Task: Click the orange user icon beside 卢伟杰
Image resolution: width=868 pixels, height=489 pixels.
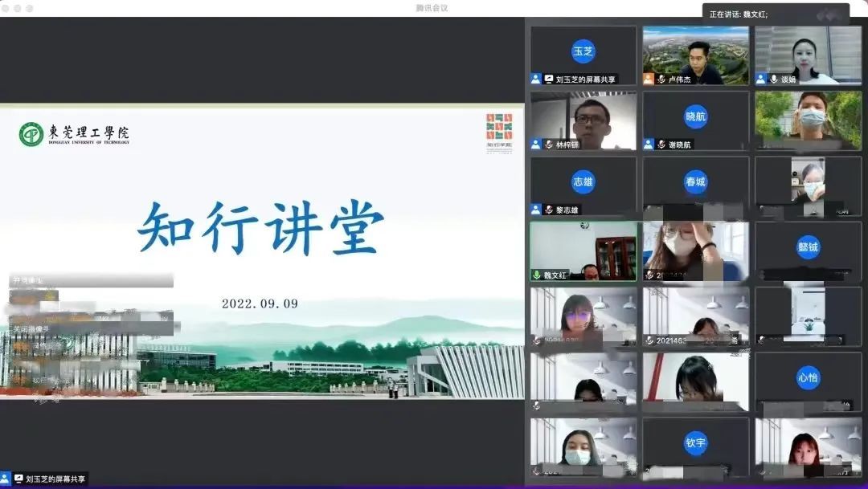Action: (x=649, y=79)
